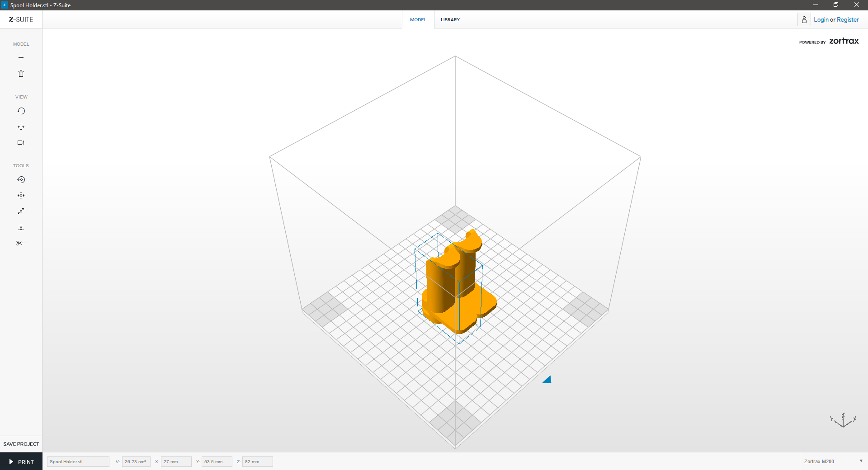This screenshot has width=868, height=470.
Task: Delete model using the trash icon
Action: [x=21, y=74]
